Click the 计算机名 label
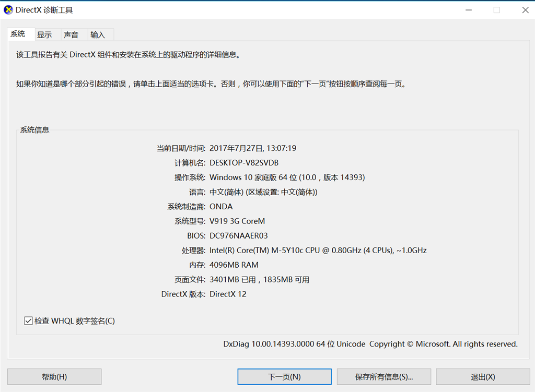Screen dimensions: 535x392 (190, 163)
